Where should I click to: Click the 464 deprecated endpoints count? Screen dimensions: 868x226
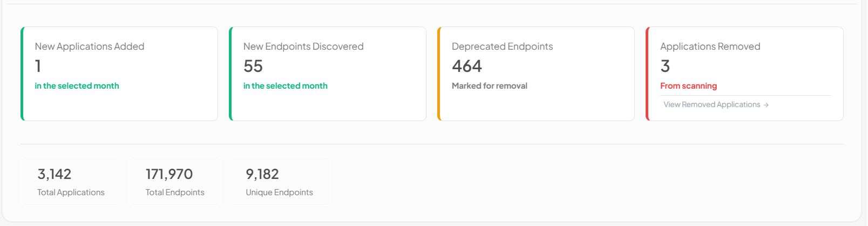point(467,66)
